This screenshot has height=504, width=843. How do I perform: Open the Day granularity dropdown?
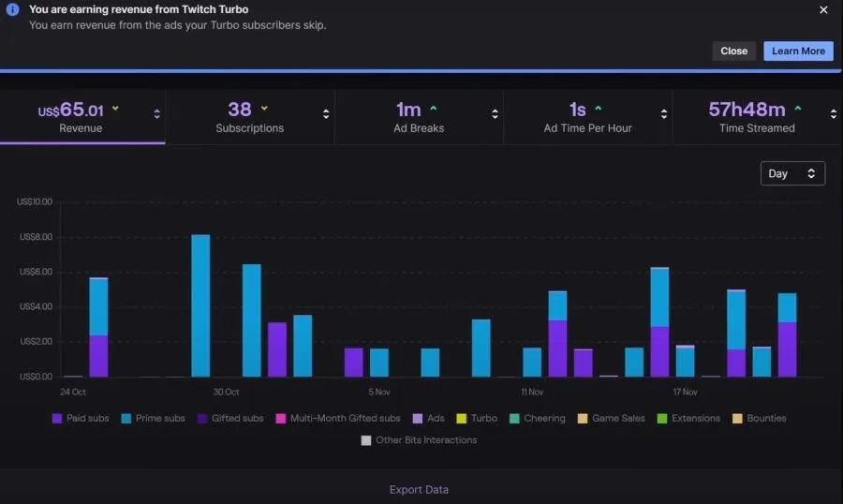point(792,173)
